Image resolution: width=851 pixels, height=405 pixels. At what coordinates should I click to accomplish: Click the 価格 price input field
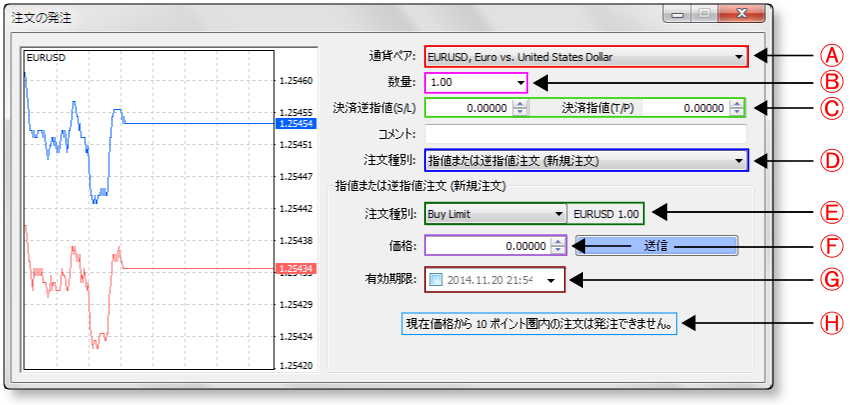pyautogui.click(x=488, y=246)
